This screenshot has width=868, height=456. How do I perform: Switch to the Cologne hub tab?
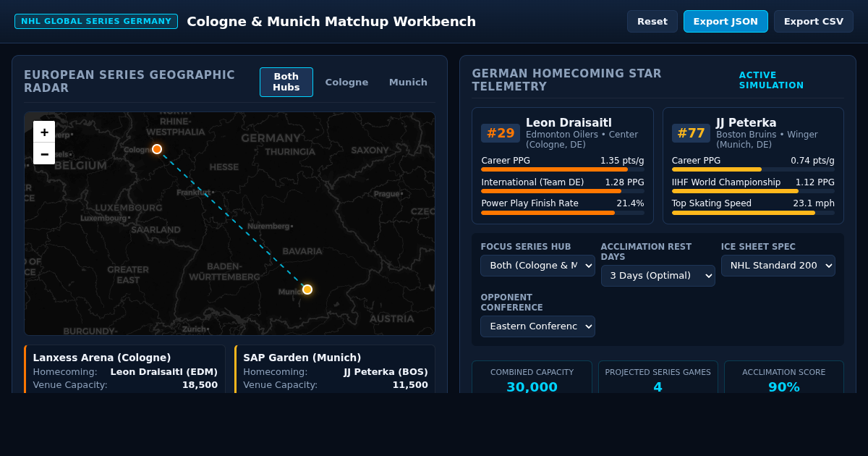[x=346, y=82]
